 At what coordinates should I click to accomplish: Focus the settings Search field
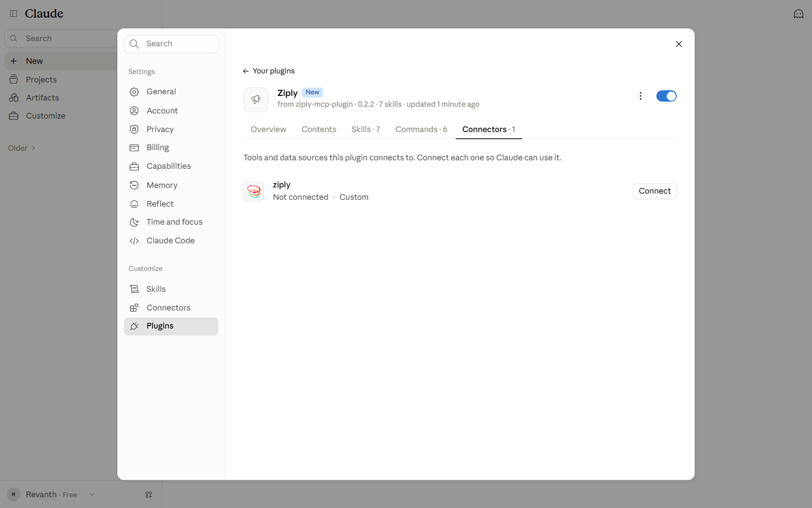(171, 44)
